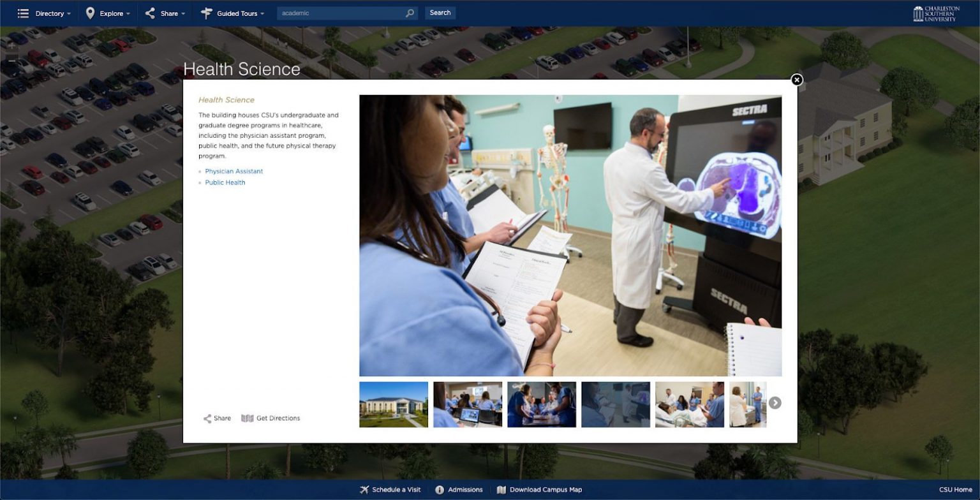
Task: Click the Guided Tours signpost icon
Action: [205, 13]
